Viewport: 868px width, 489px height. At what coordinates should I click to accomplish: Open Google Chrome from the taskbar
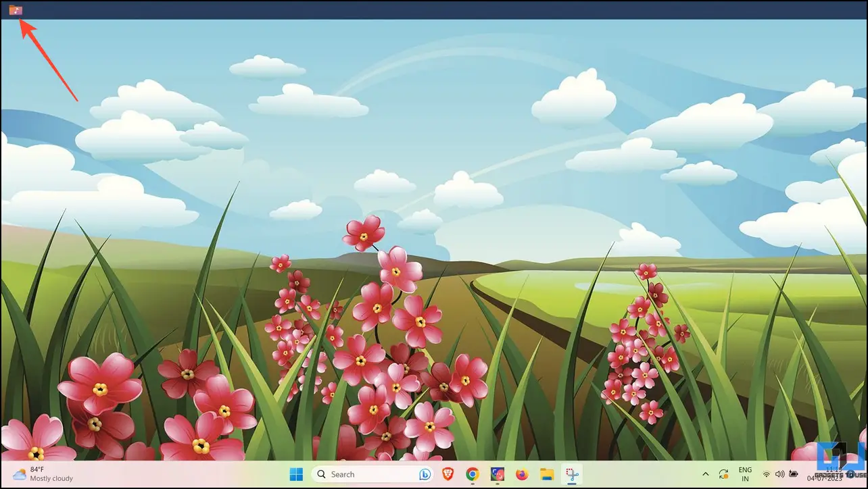point(473,474)
